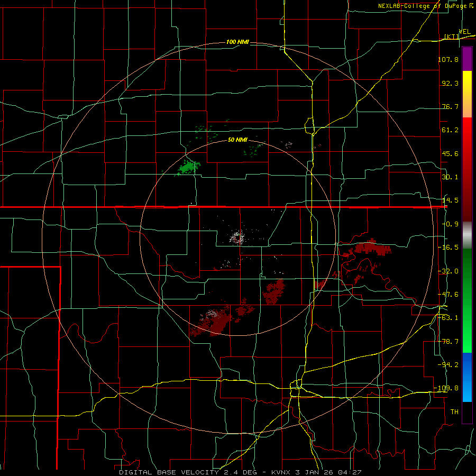Image resolution: width=476 pixels, height=476 pixels.
Task: Click the 100 NMI range ring label
Action: (237, 42)
